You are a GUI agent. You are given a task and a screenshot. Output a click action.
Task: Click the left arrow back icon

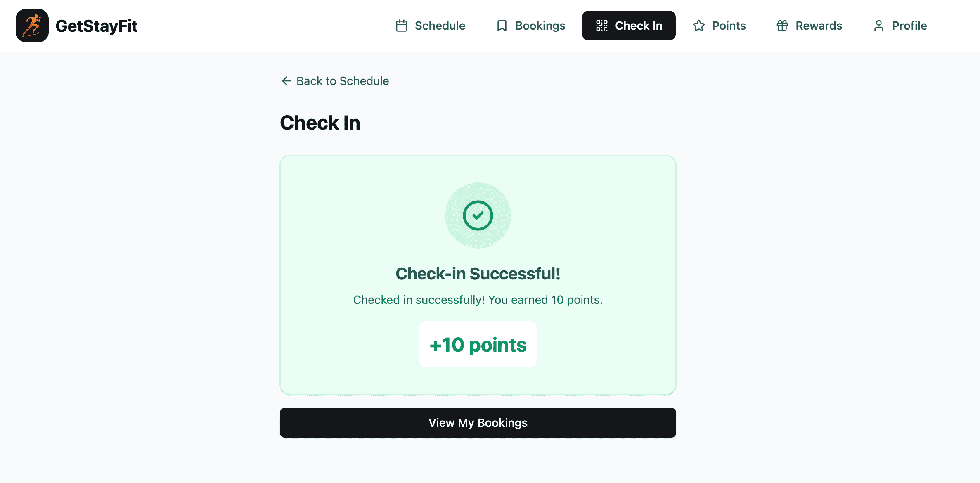[x=286, y=81]
